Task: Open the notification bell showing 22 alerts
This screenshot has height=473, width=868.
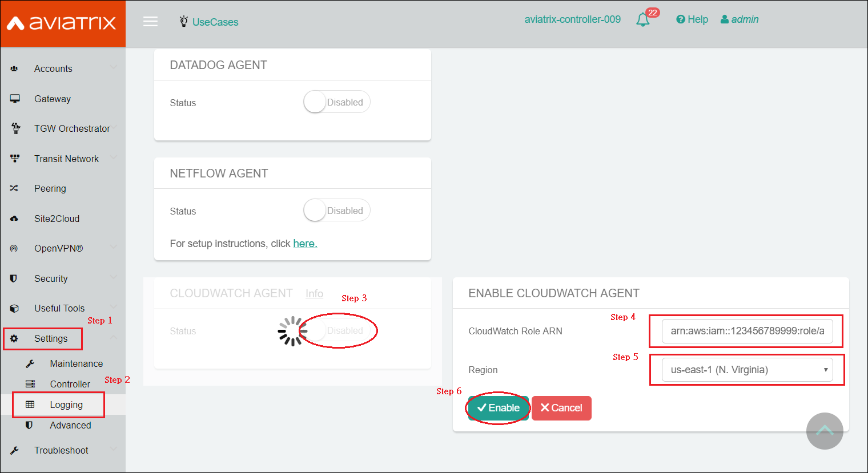Action: click(x=642, y=19)
